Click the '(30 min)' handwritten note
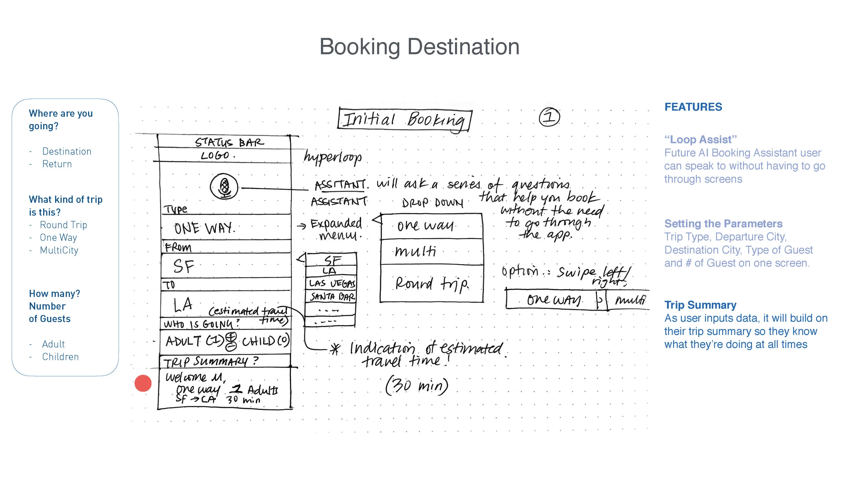Viewport: 868px width, 488px height. (417, 386)
